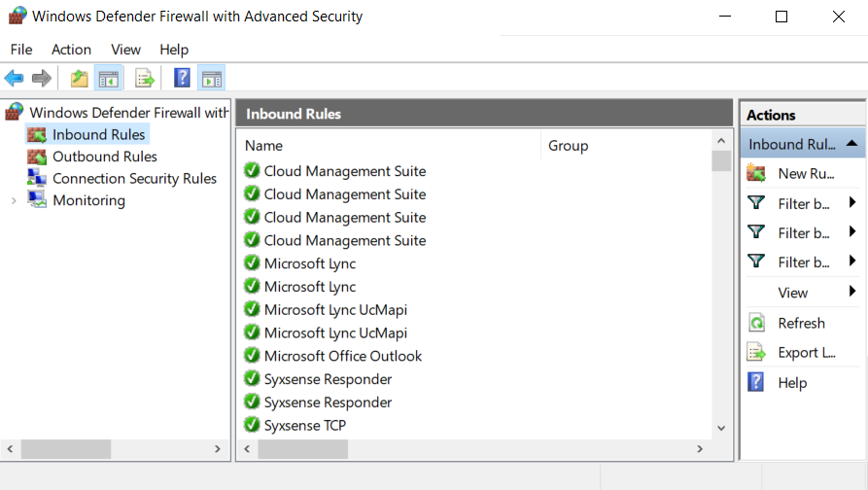This screenshot has height=490, width=868.
Task: Toggle the Show/Hide Console Tree toolbar button
Action: tap(108, 78)
